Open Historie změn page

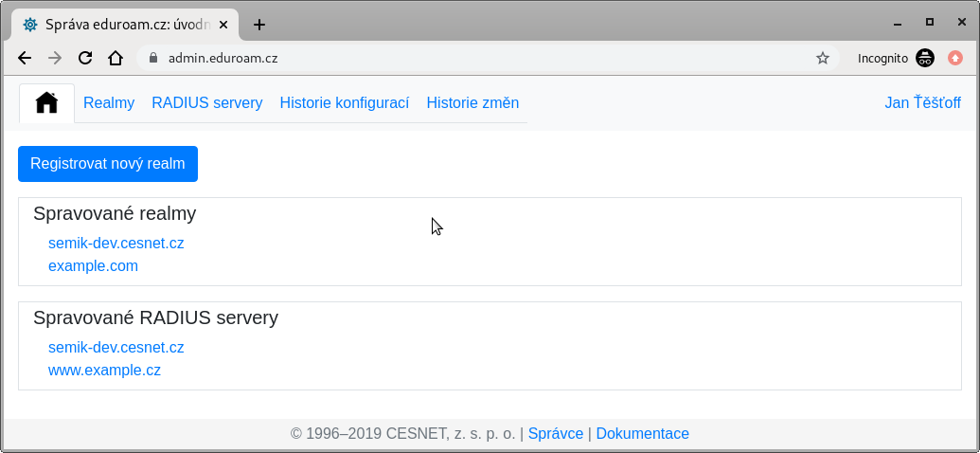point(472,102)
